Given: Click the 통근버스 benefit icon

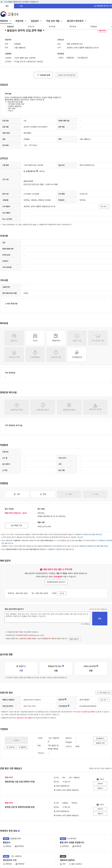Looking at the screenshot, I should pos(14,338).
